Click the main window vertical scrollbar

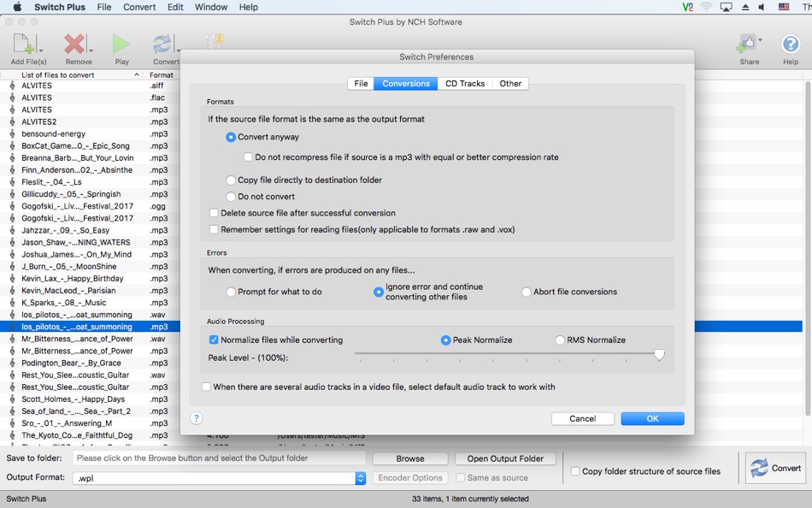(808, 249)
